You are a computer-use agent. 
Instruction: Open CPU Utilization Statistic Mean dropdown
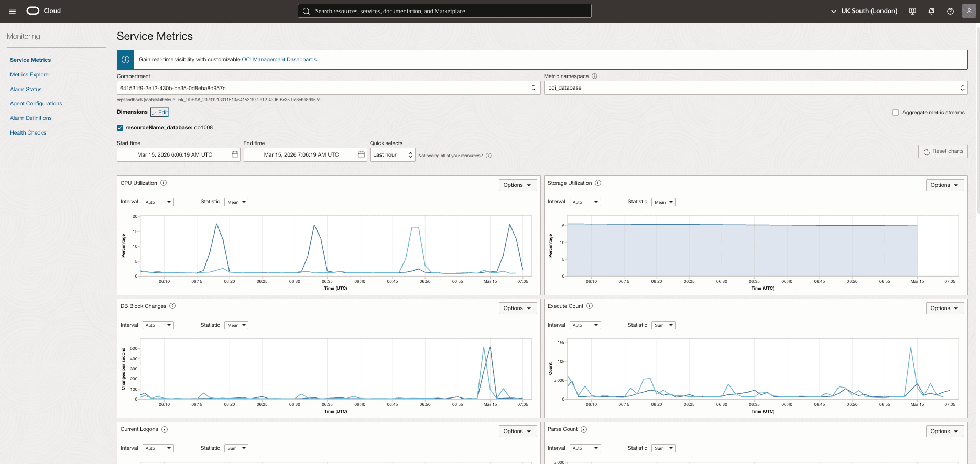click(x=236, y=202)
